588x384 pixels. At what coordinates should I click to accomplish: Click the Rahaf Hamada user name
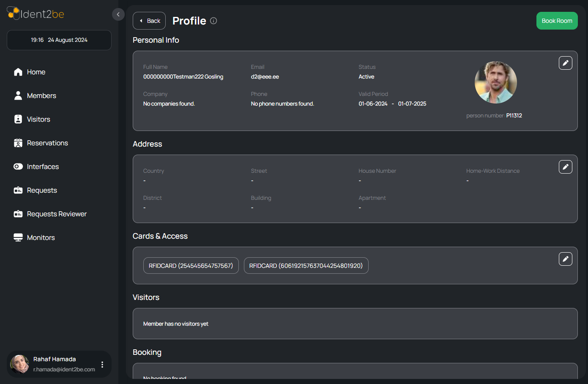coord(55,359)
